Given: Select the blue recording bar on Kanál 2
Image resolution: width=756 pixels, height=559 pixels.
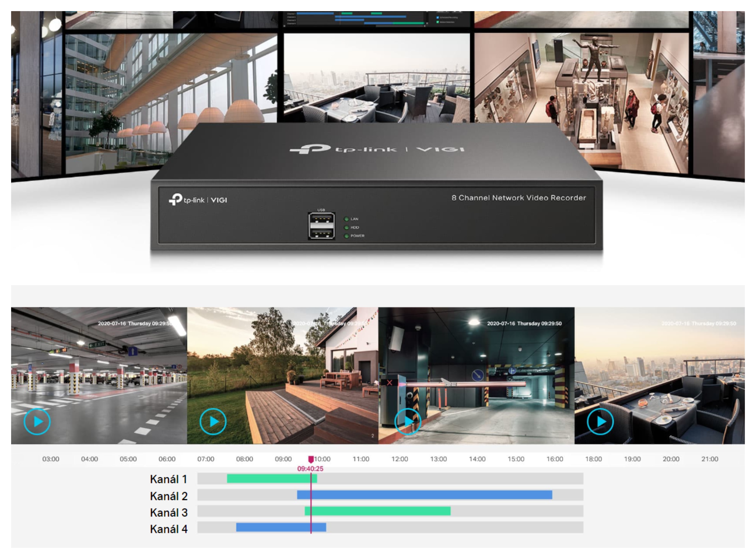Looking at the screenshot, I should point(425,495).
